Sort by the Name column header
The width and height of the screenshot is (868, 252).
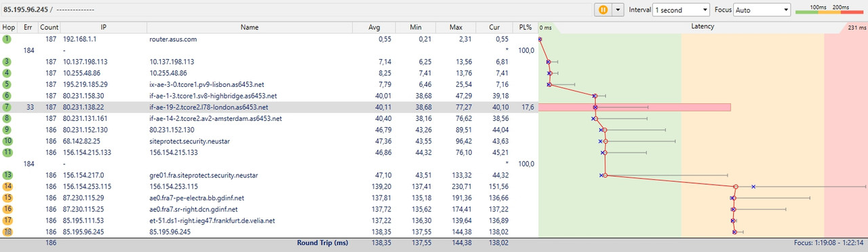click(250, 27)
